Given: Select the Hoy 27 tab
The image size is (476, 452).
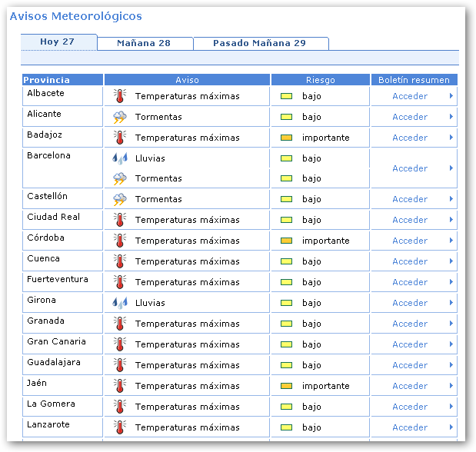Looking at the screenshot, I should 58,42.
